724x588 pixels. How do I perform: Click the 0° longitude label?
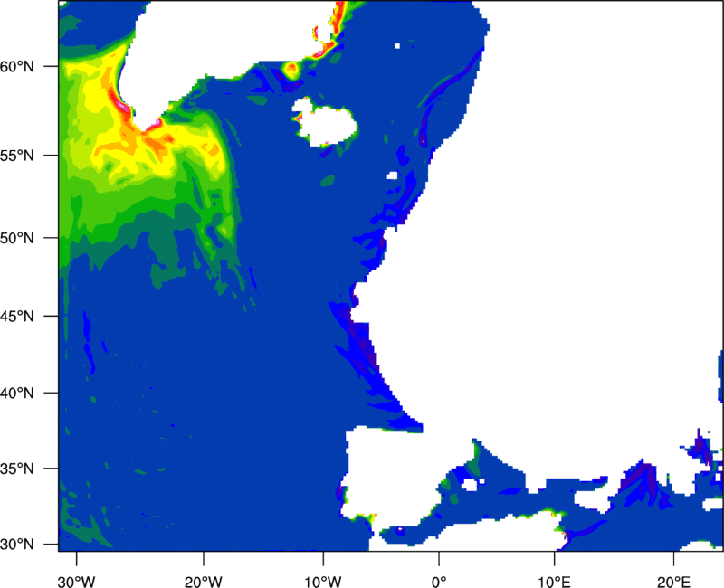point(439,582)
